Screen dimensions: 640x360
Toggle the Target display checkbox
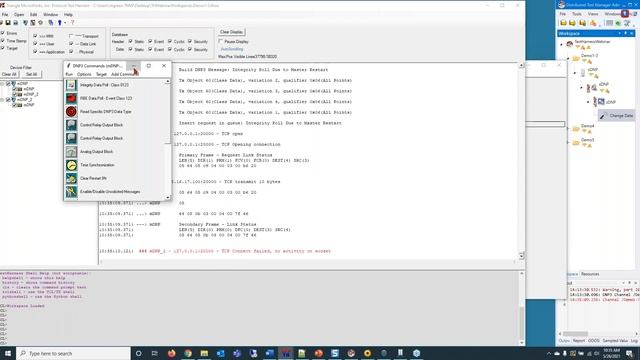[x=2, y=48]
